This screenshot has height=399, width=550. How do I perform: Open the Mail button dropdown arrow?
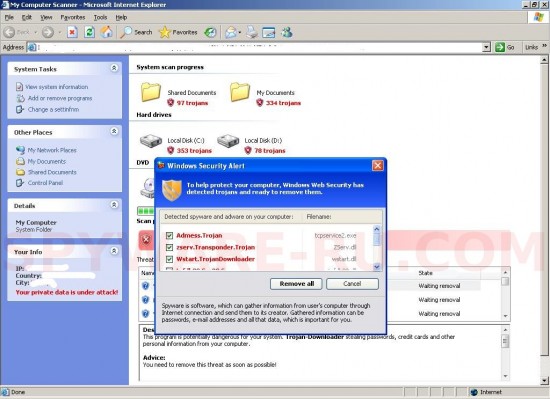click(240, 32)
